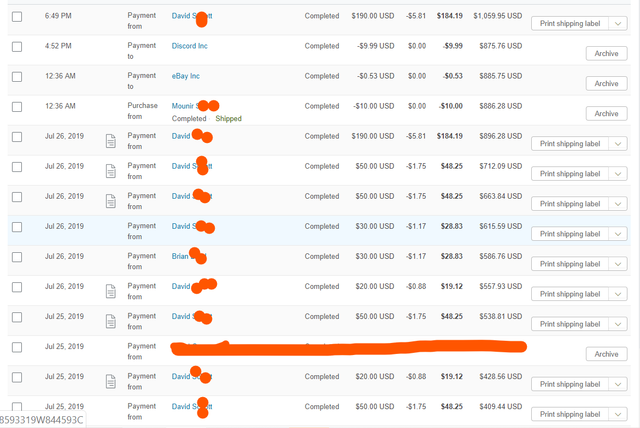Open note icon in $557.93 USD balance row
This screenshot has height=428, width=640.
click(x=111, y=291)
